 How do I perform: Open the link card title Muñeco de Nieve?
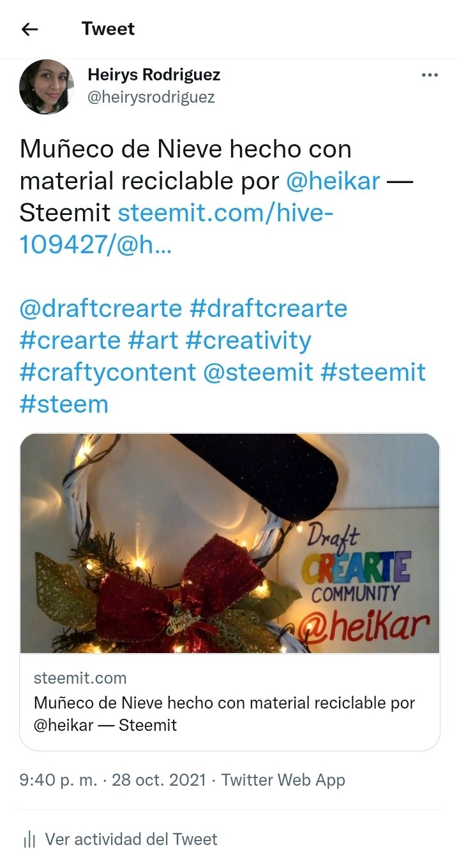tap(224, 714)
